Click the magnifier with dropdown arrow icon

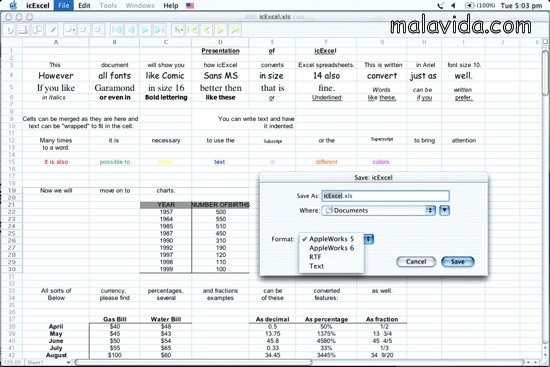70,30
